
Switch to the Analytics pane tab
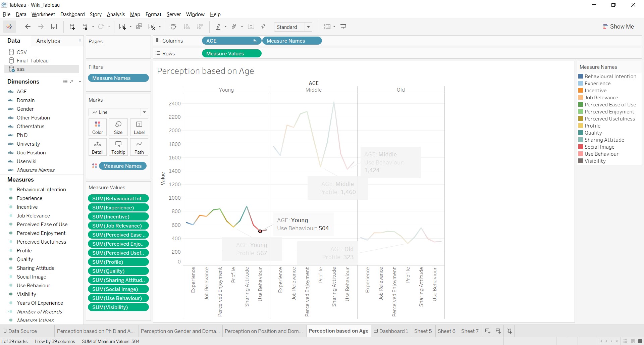(48, 41)
